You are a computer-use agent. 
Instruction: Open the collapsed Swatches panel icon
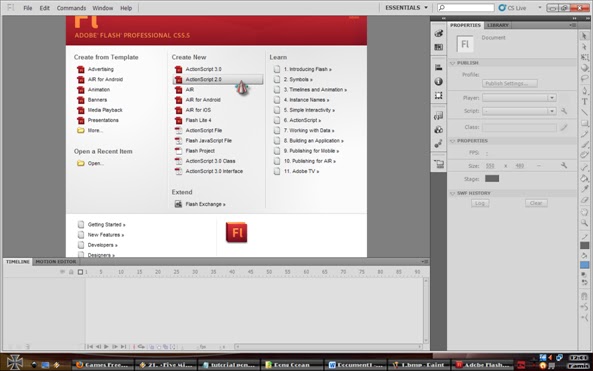coord(439,47)
